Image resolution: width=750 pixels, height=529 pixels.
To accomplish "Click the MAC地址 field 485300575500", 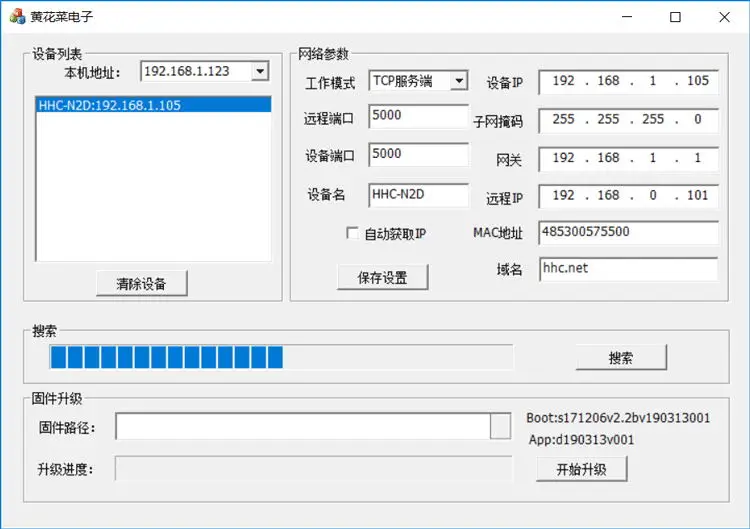I will click(629, 232).
